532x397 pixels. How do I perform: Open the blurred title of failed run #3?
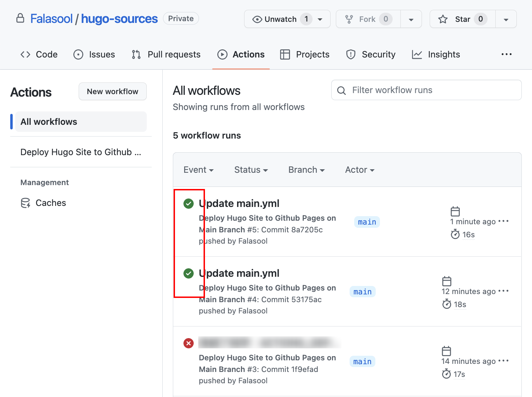[270, 342]
